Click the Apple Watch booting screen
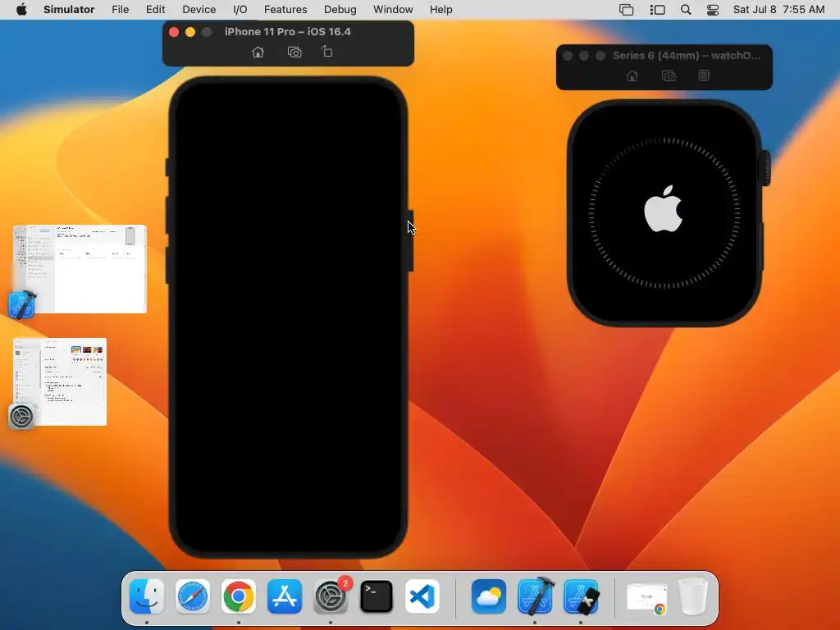 pos(664,212)
